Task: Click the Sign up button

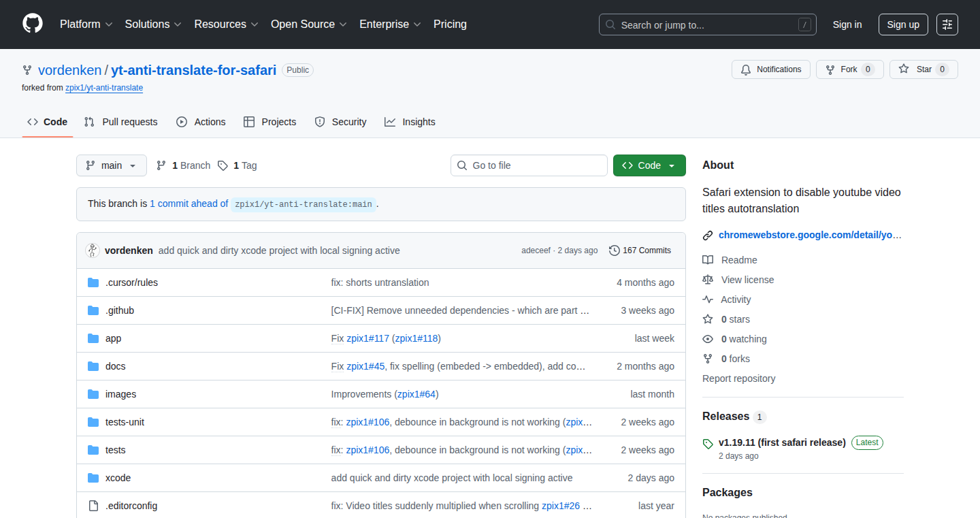Action: coord(903,25)
